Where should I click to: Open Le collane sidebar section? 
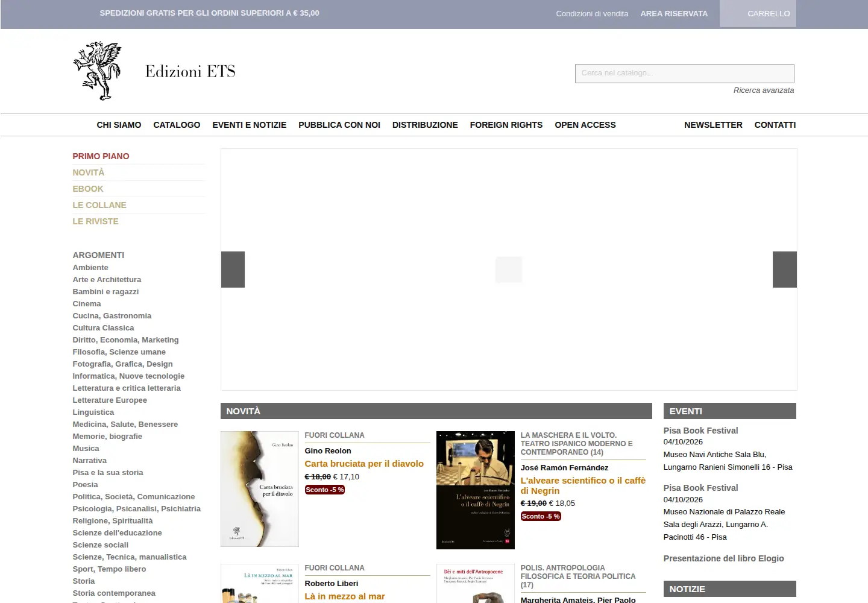point(99,205)
